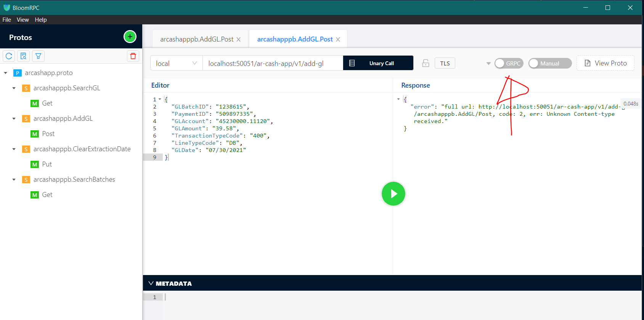The width and height of the screenshot is (644, 320).
Task: Collapse the arcashapppb.SearchGL service arrow
Action: tap(14, 88)
